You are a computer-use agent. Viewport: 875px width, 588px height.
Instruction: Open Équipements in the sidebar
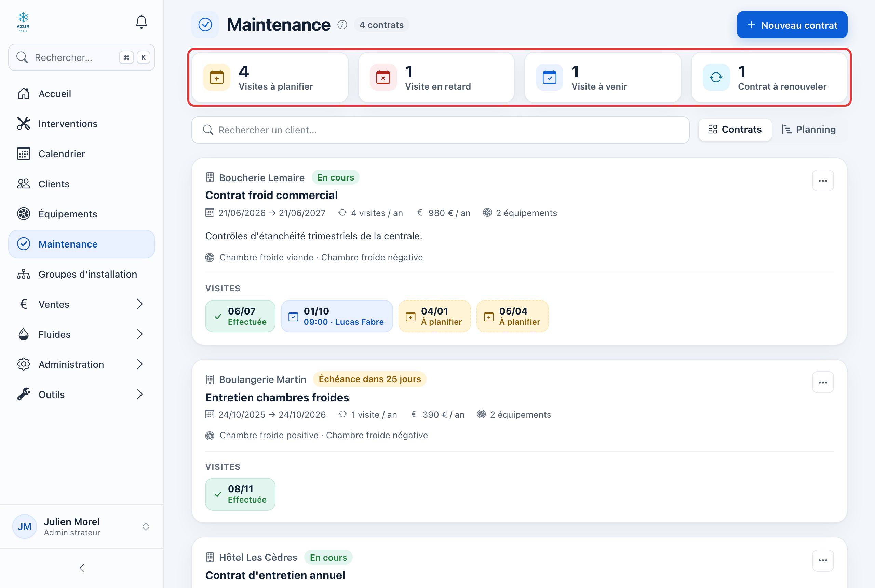(x=82, y=214)
